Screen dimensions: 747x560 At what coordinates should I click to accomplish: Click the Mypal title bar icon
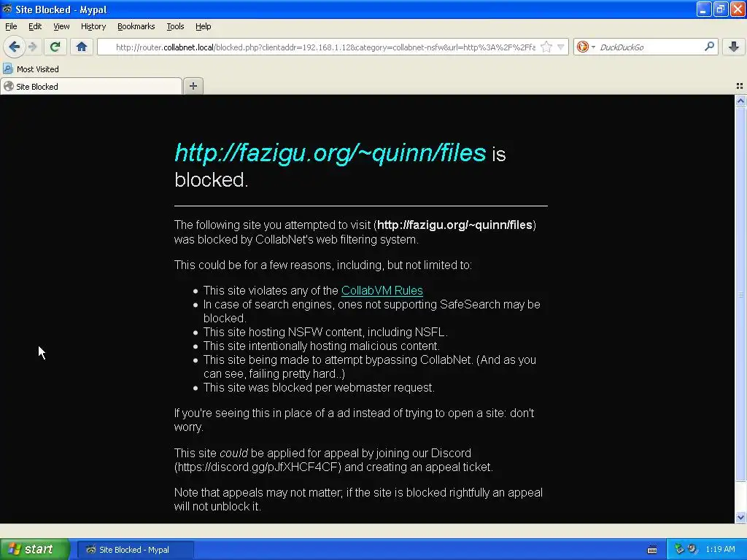7,9
